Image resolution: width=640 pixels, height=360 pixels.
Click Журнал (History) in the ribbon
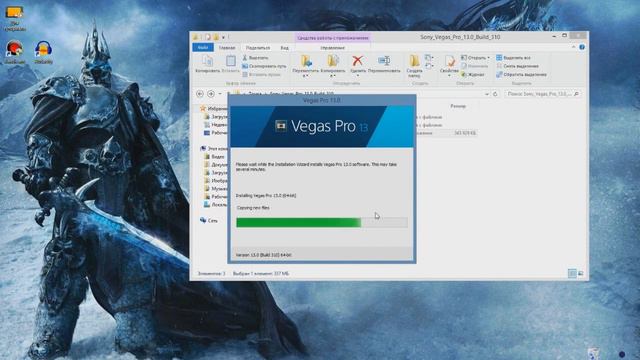(x=473, y=75)
